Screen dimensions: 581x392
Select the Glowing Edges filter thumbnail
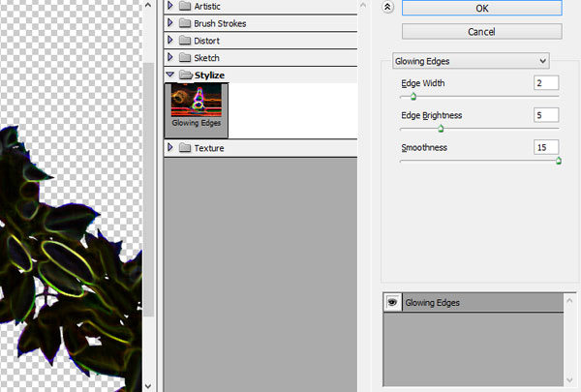click(197, 106)
